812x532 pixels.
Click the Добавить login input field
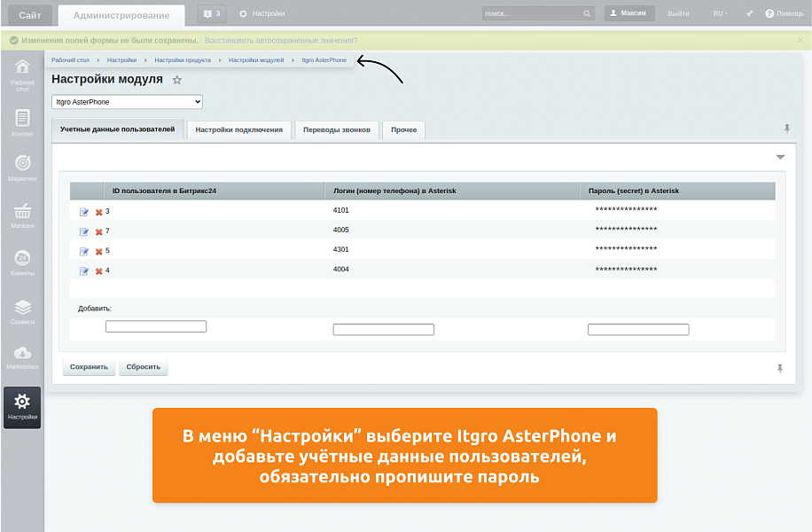pyautogui.click(x=383, y=329)
